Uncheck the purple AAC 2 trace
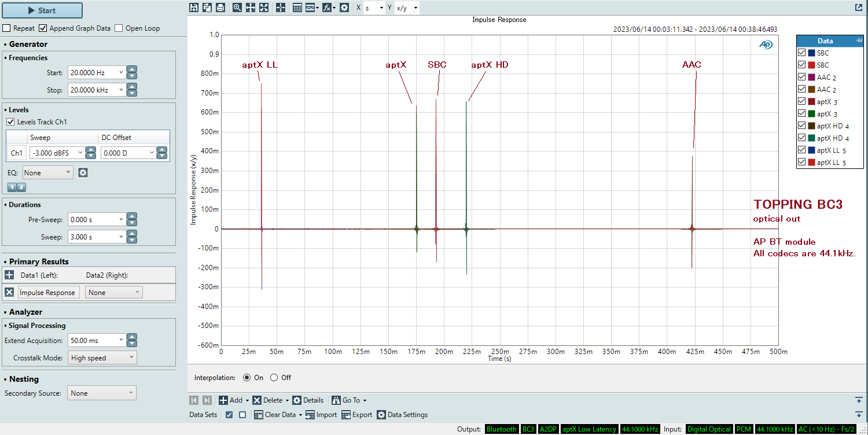The height and width of the screenshot is (435, 868). [x=802, y=77]
